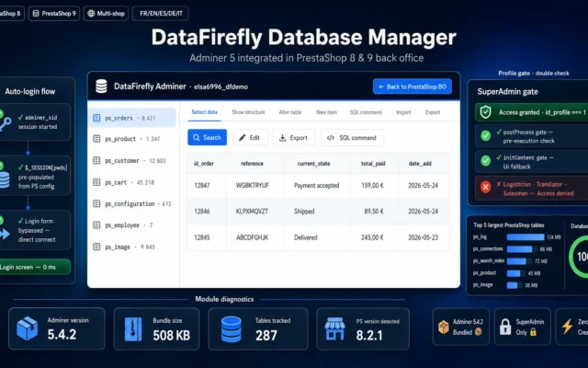The height and width of the screenshot is (368, 588).
Task: Click the Edit button with pencil
Action: click(250, 137)
